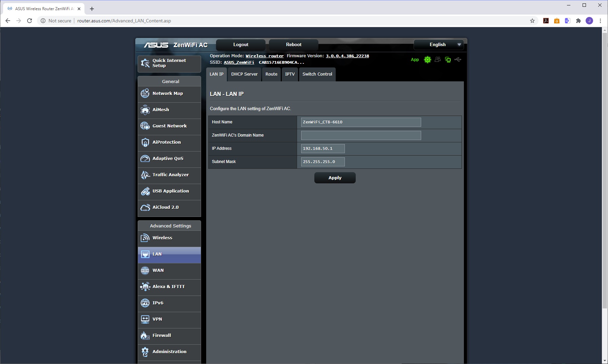Image resolution: width=608 pixels, height=364 pixels.
Task: Click the Subnet Mask field
Action: tap(323, 162)
